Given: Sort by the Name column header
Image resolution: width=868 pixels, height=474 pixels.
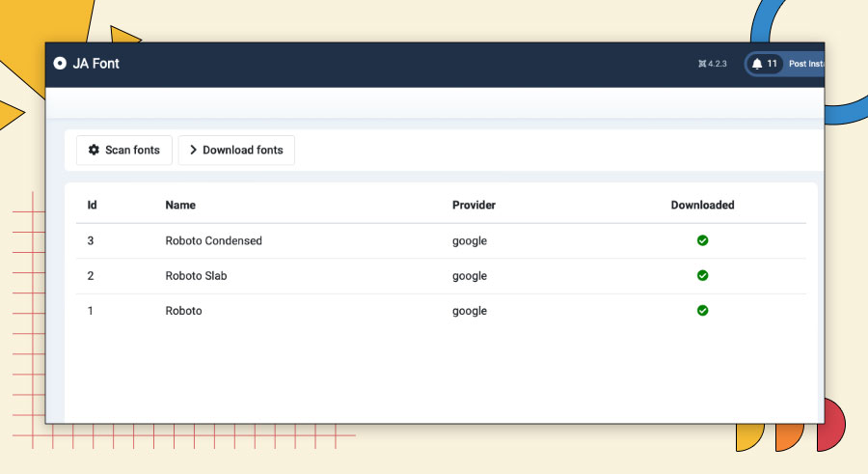Looking at the screenshot, I should (x=180, y=205).
